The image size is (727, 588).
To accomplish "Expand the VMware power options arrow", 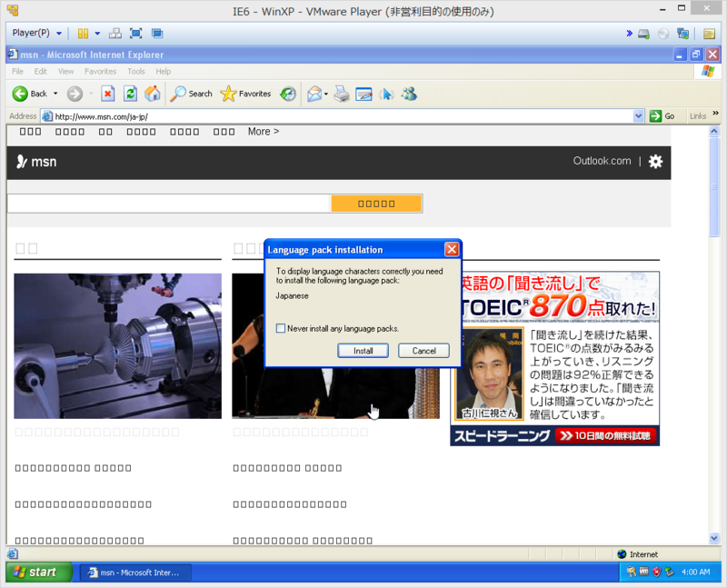I will point(97,34).
